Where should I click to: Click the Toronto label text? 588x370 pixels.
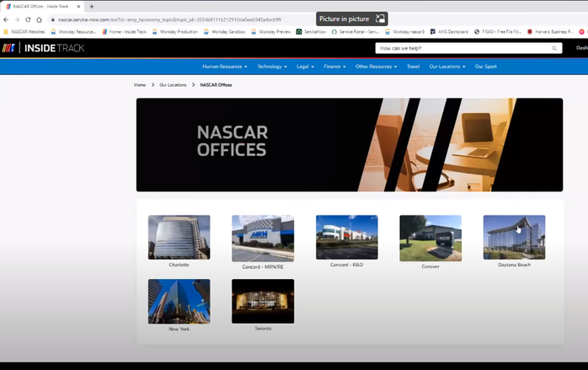pyautogui.click(x=263, y=329)
